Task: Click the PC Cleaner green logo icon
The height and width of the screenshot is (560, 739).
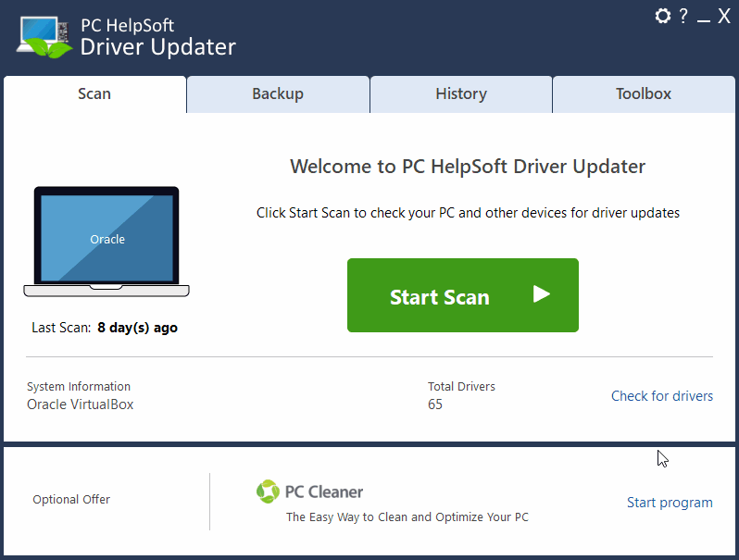Action: pos(268,492)
